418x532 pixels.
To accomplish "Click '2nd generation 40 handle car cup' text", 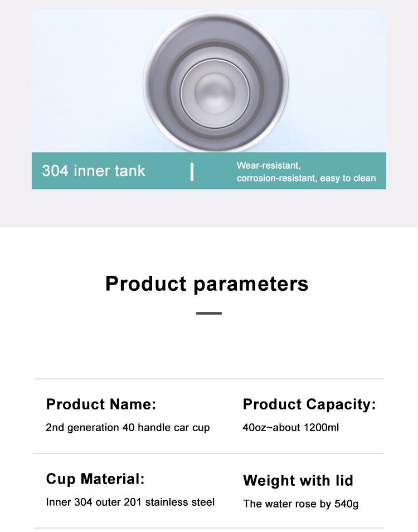I will (128, 427).
